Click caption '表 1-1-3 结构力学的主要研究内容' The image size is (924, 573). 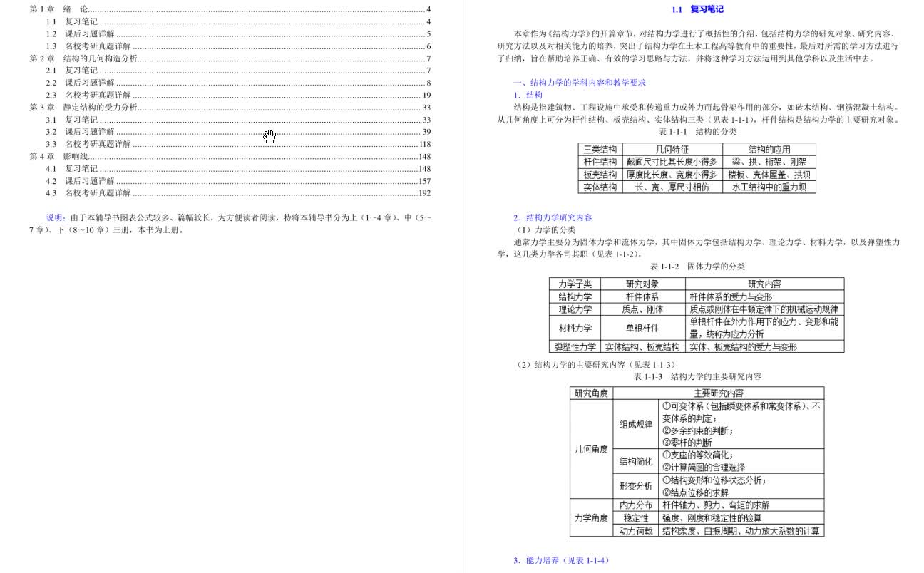coord(697,376)
